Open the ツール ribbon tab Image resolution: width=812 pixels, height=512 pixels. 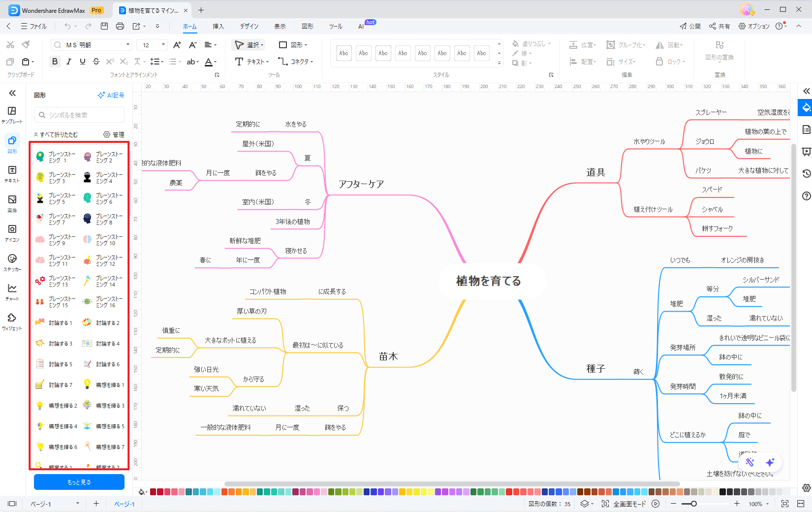[336, 26]
